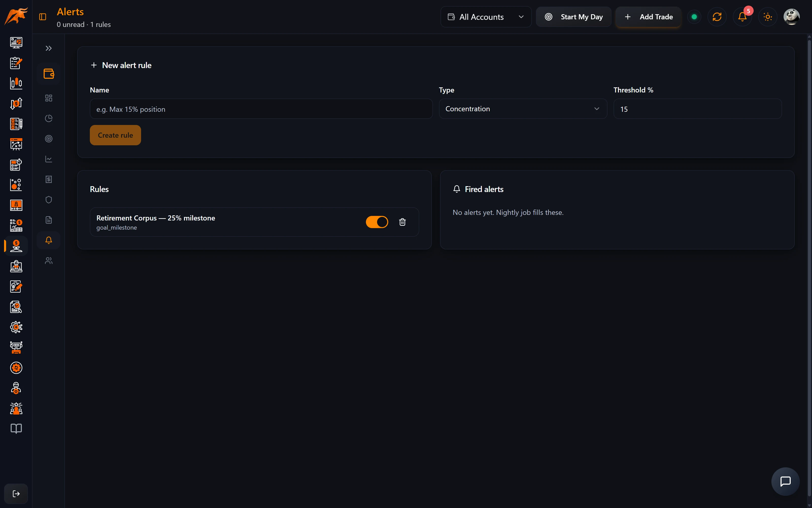Click the Threshold % input field
This screenshot has width=812, height=508.
click(698, 109)
